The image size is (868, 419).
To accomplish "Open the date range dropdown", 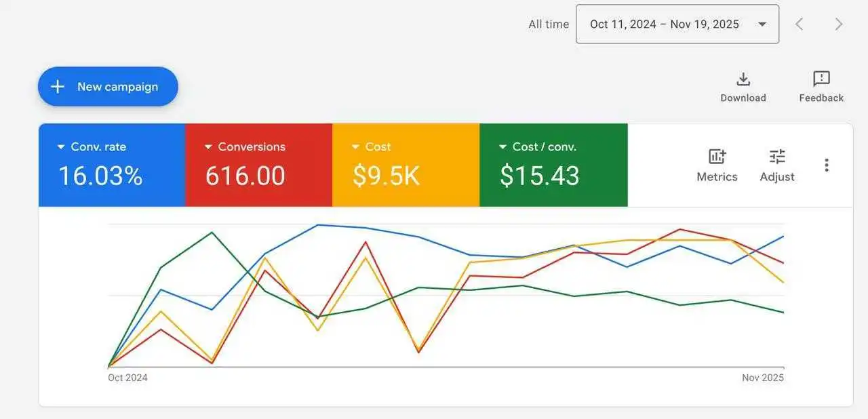I will point(677,24).
